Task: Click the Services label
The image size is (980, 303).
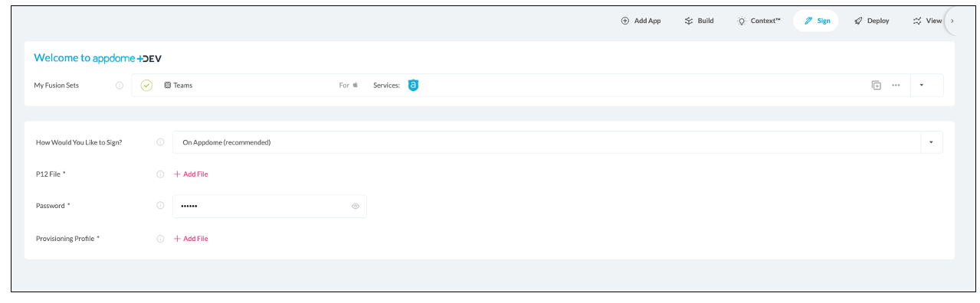Action: tap(387, 85)
